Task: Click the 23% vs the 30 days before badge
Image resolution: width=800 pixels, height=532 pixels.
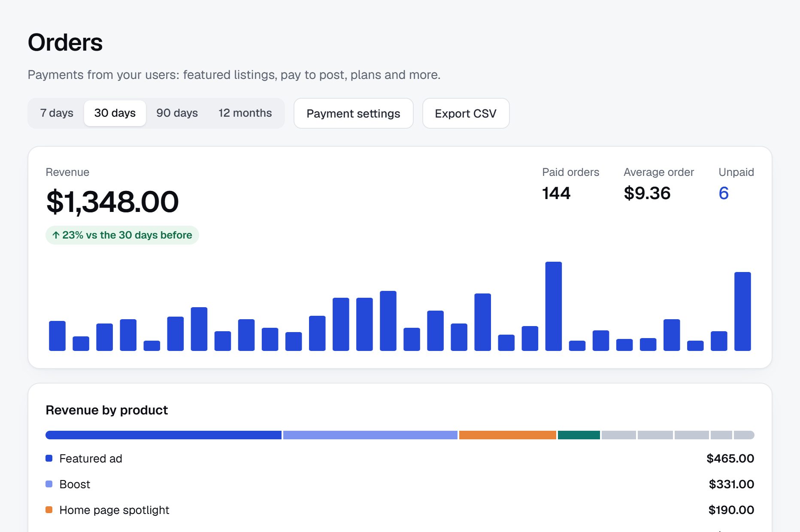Action: point(122,235)
